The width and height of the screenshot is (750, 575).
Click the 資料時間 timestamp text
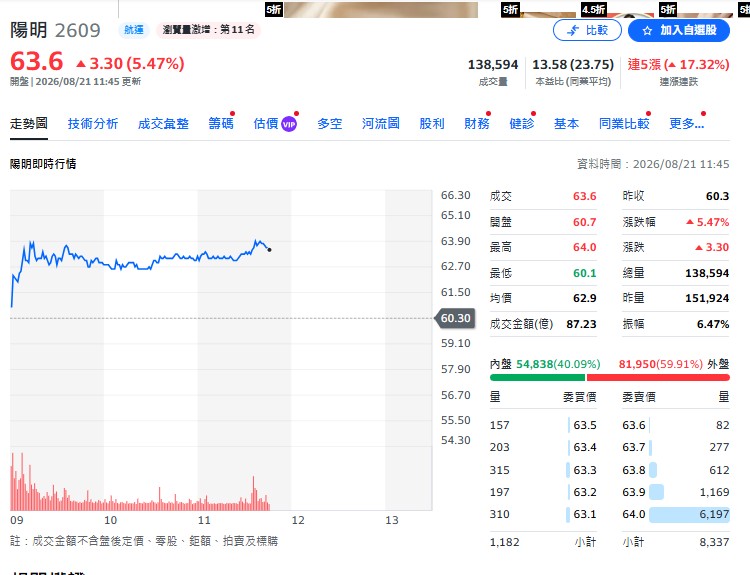tap(653, 165)
